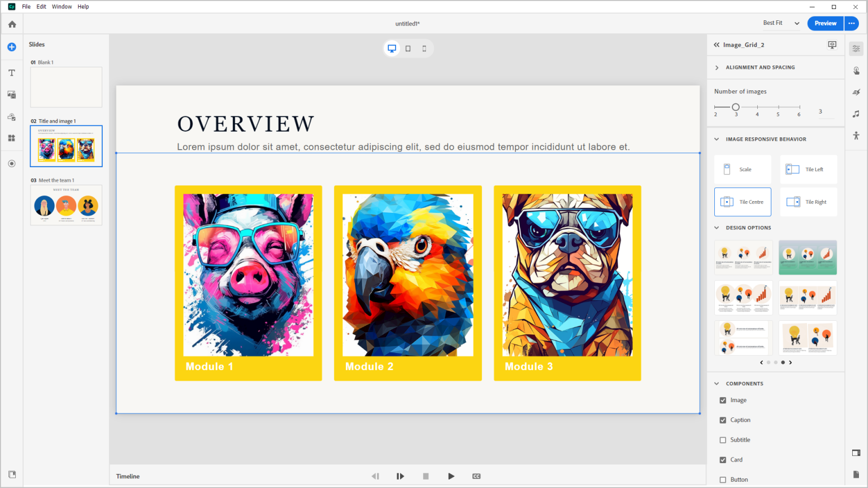Enable the Button component checkbox
The width and height of the screenshot is (868, 488).
pyautogui.click(x=723, y=480)
